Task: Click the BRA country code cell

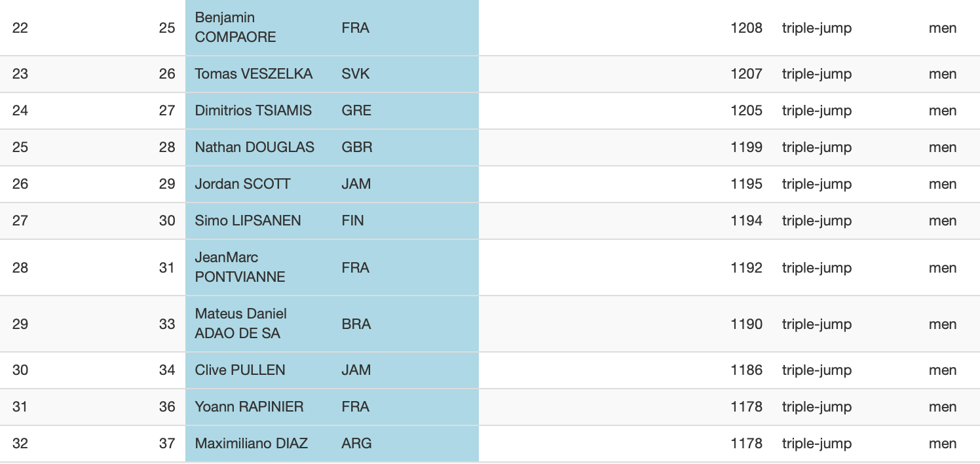Action: [x=356, y=324]
